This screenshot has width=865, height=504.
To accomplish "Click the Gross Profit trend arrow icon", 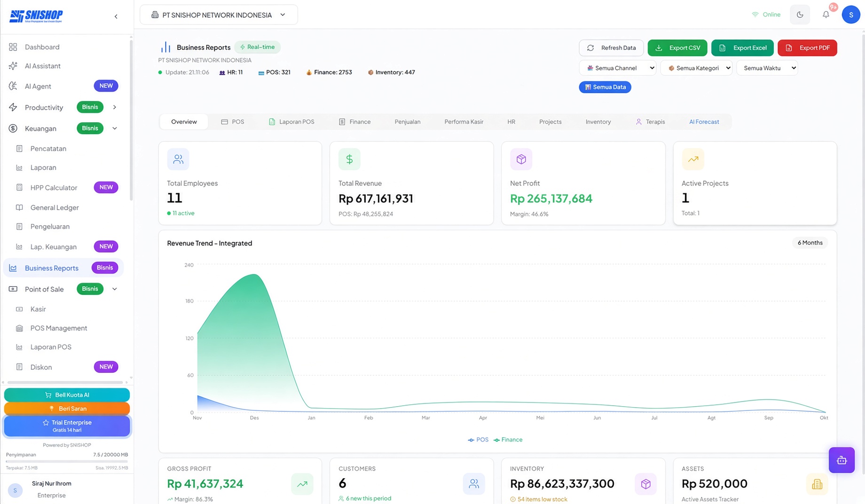I will click(302, 484).
